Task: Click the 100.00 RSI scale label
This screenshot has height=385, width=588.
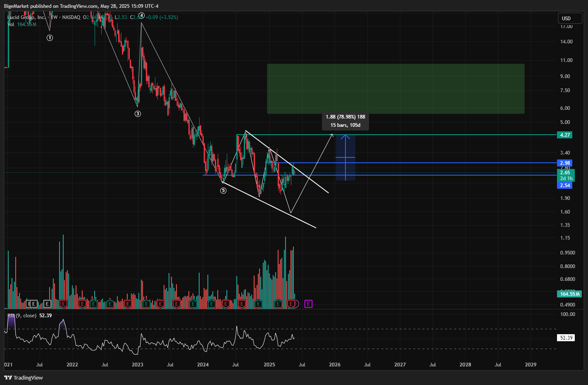Action: [568, 314]
